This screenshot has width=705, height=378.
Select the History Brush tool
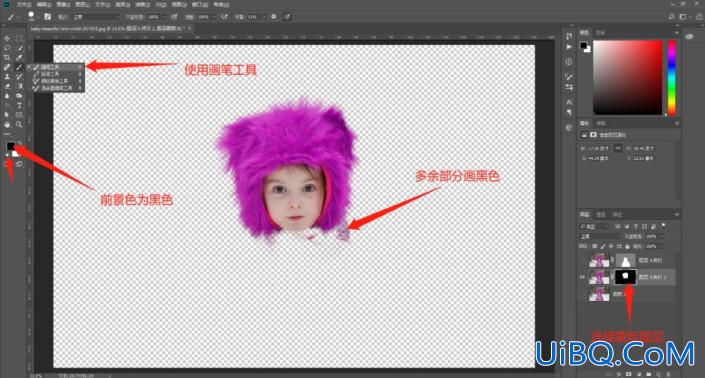(x=19, y=77)
